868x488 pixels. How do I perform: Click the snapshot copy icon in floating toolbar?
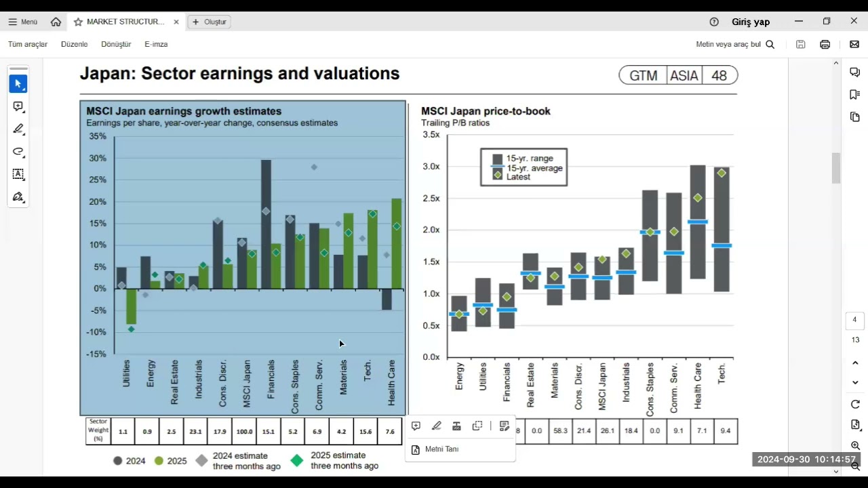point(477,426)
